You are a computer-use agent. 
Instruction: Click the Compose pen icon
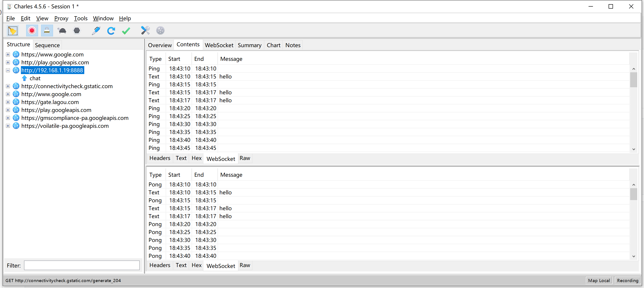96,31
